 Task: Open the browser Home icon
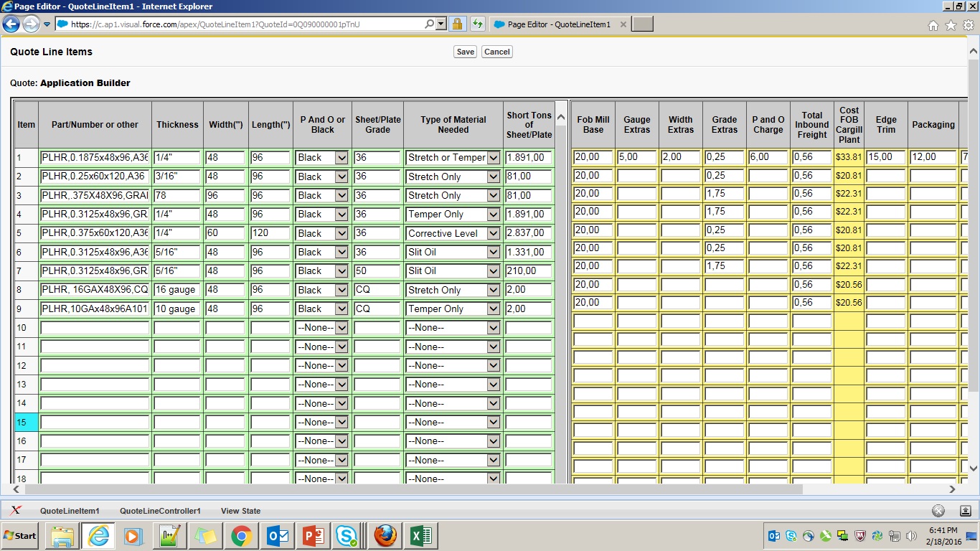pyautogui.click(x=933, y=25)
